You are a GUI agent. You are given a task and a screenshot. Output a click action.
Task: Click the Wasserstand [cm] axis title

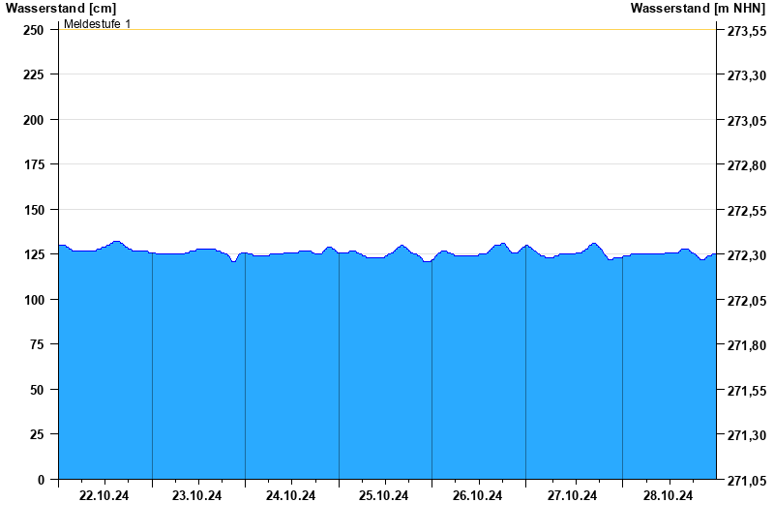pyautogui.click(x=61, y=8)
